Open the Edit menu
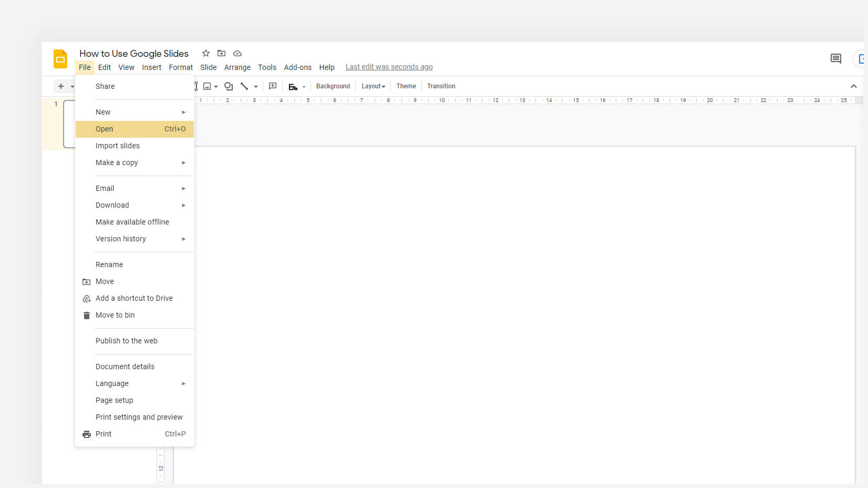The image size is (868, 488). click(x=105, y=67)
